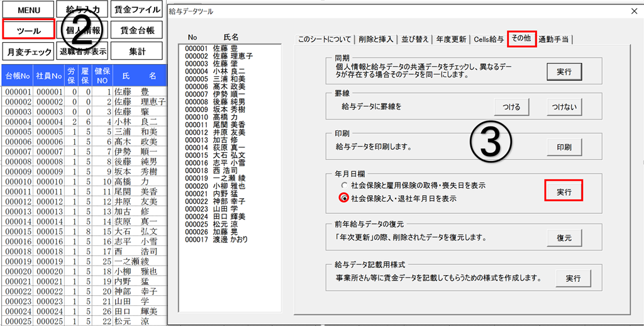This screenshot has width=644, height=326.
Task: Click 実行 in 年月日欄 section
Action: (564, 191)
